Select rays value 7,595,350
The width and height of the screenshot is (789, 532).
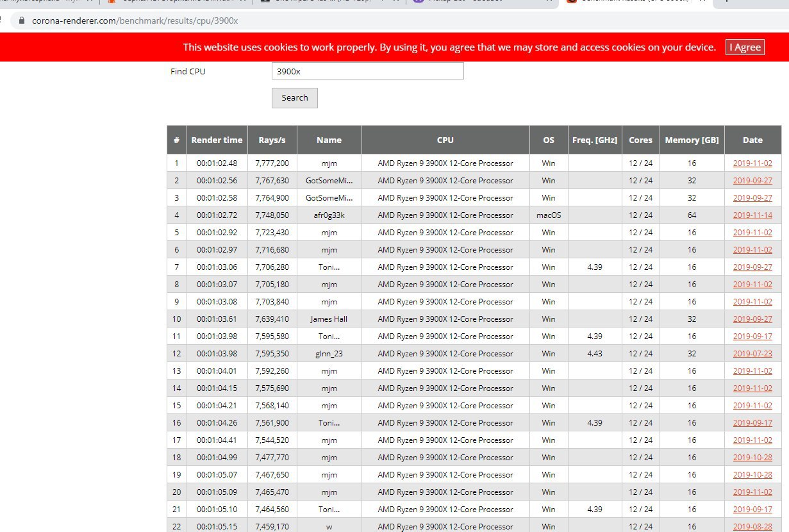272,354
